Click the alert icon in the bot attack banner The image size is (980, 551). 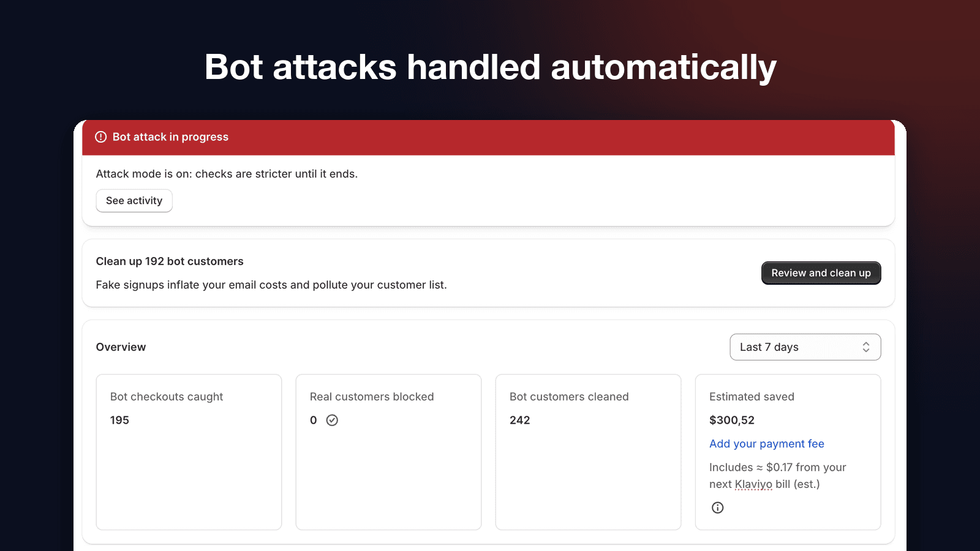(101, 137)
